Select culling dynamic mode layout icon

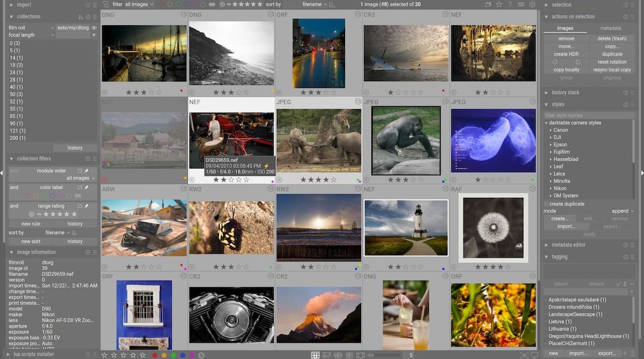click(x=349, y=355)
